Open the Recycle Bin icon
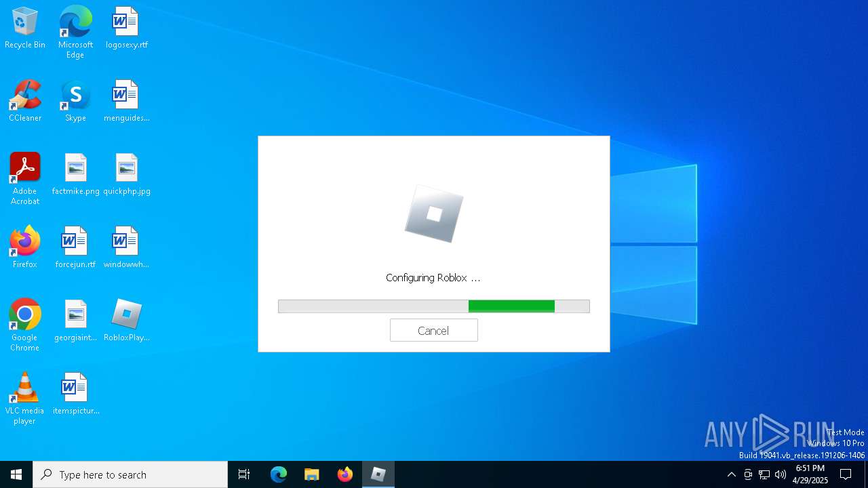The width and height of the screenshot is (868, 488). click(25, 28)
